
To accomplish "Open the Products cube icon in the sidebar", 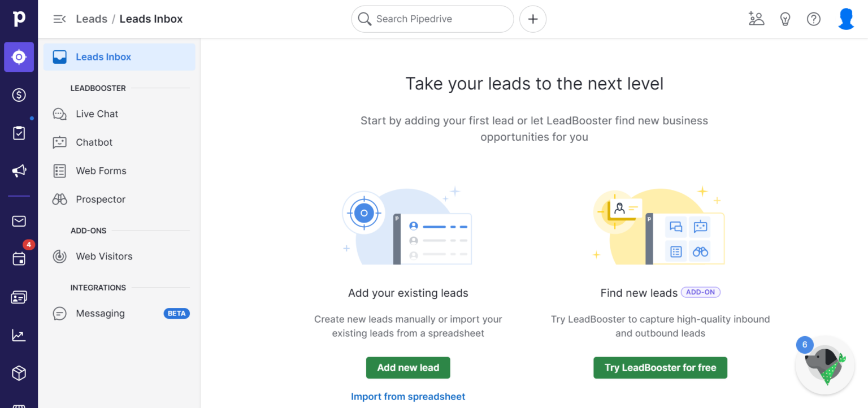I will click(19, 373).
